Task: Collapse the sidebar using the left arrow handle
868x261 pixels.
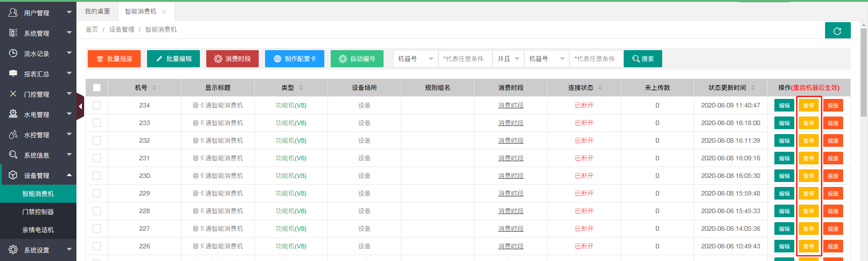Action: click(x=80, y=107)
